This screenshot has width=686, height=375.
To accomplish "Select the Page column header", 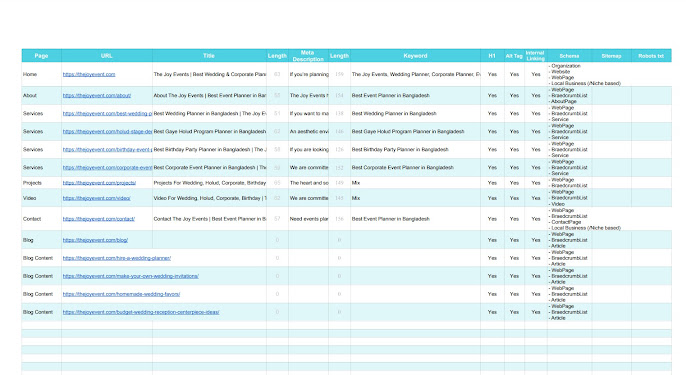I will click(42, 56).
